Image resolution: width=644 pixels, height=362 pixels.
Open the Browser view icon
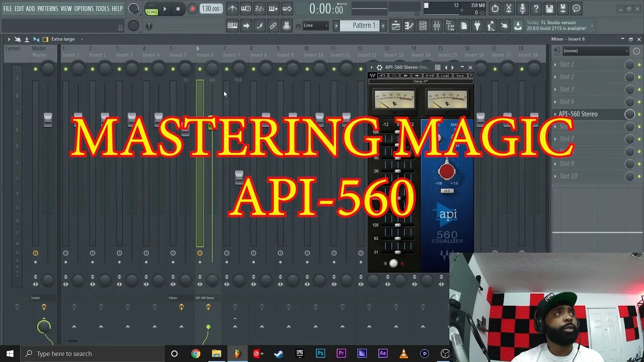click(450, 26)
